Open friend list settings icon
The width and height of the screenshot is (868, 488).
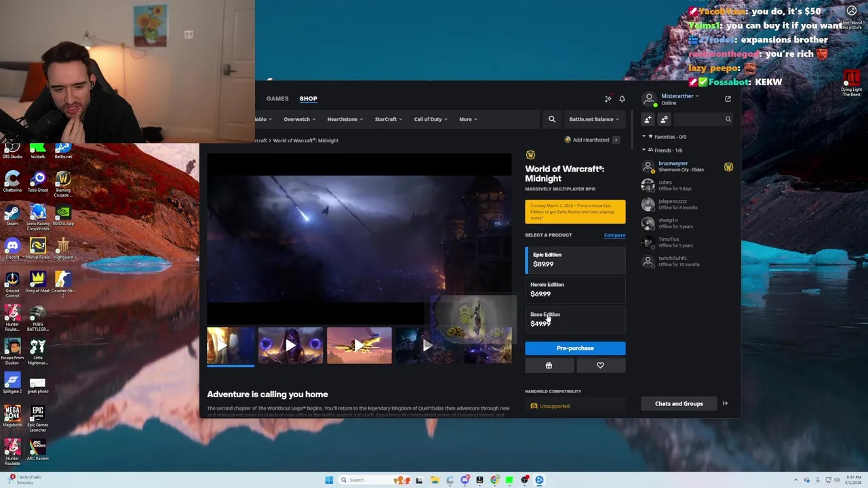(664, 119)
